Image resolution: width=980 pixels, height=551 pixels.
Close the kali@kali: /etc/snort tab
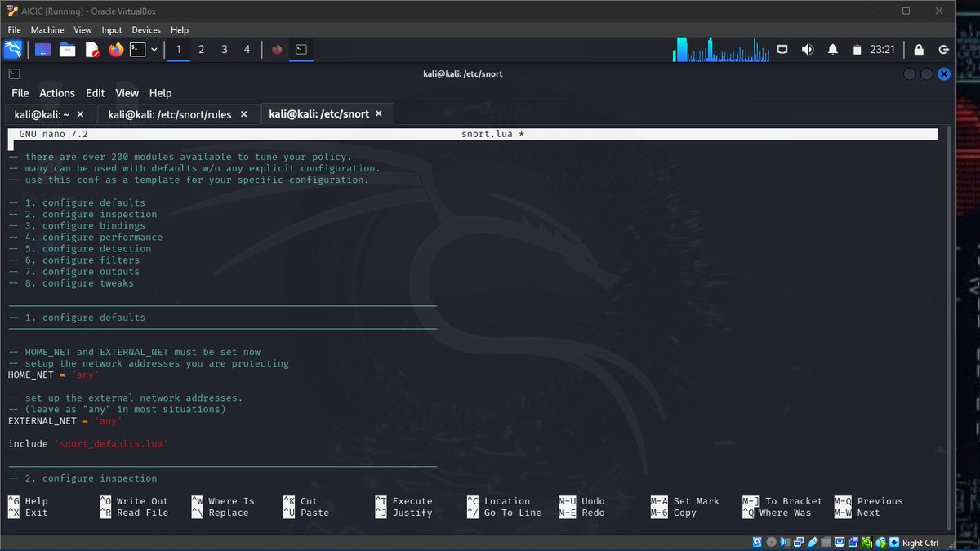click(x=378, y=114)
